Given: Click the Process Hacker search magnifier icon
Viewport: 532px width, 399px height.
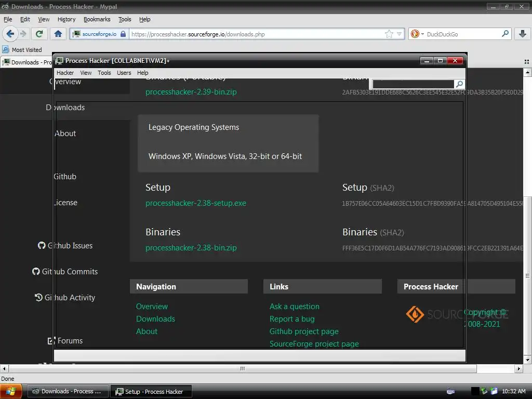Looking at the screenshot, I should point(459,84).
